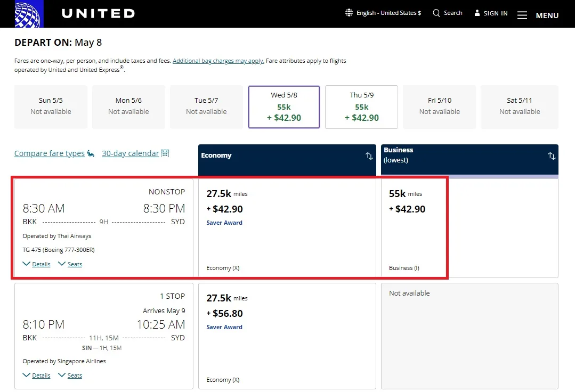Click Operated by Singapore Airlines text

coord(64,361)
